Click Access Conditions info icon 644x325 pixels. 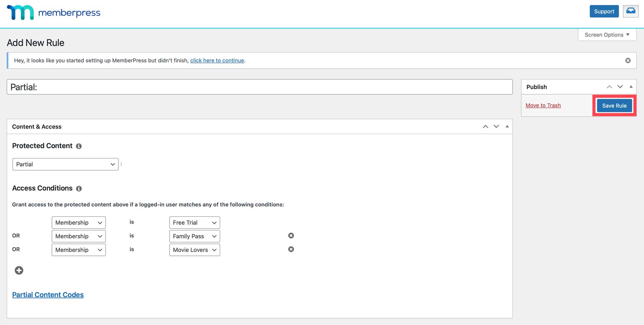point(79,188)
